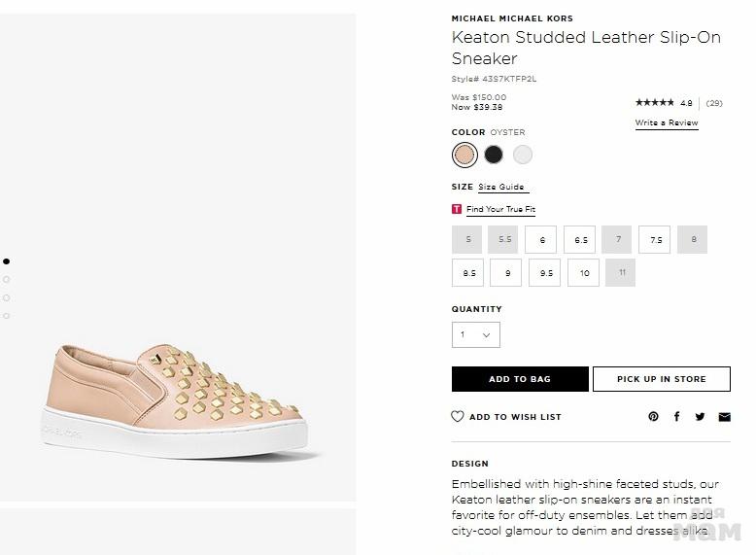The height and width of the screenshot is (555, 756).
Task: Select size 10 option
Action: click(584, 273)
